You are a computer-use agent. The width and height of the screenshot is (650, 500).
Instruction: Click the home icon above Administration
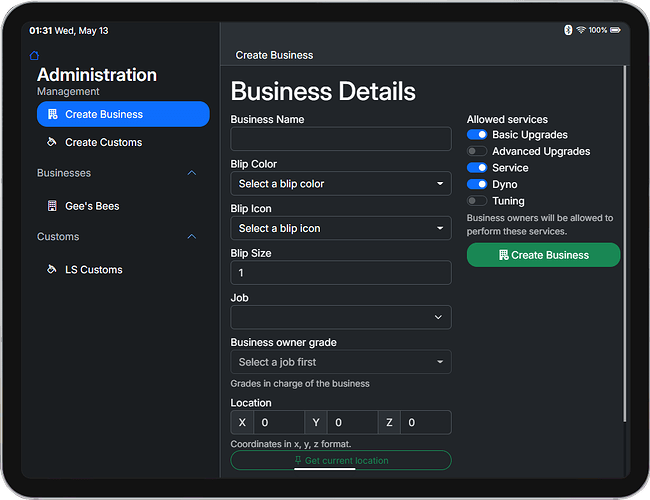coord(34,55)
